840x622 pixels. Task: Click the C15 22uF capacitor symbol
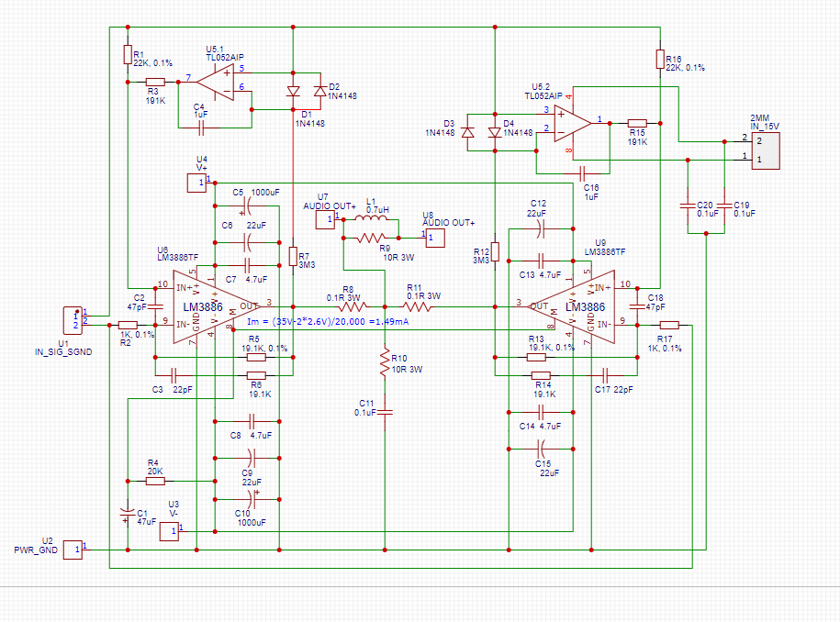coord(541,449)
